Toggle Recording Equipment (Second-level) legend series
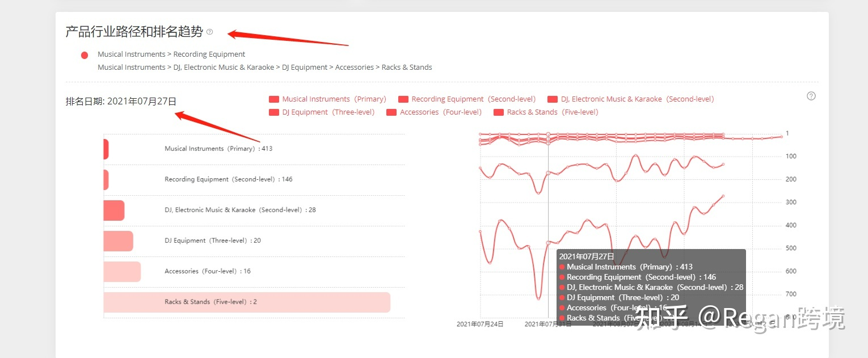 coord(467,99)
